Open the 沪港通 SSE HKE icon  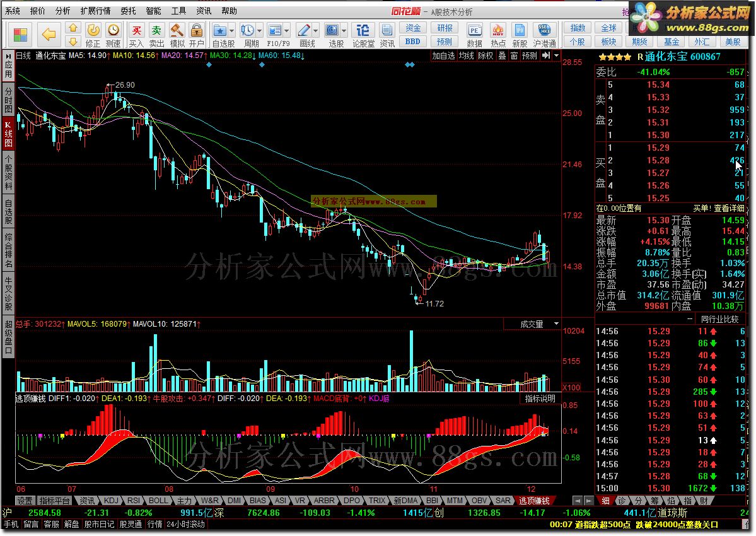pos(544,35)
